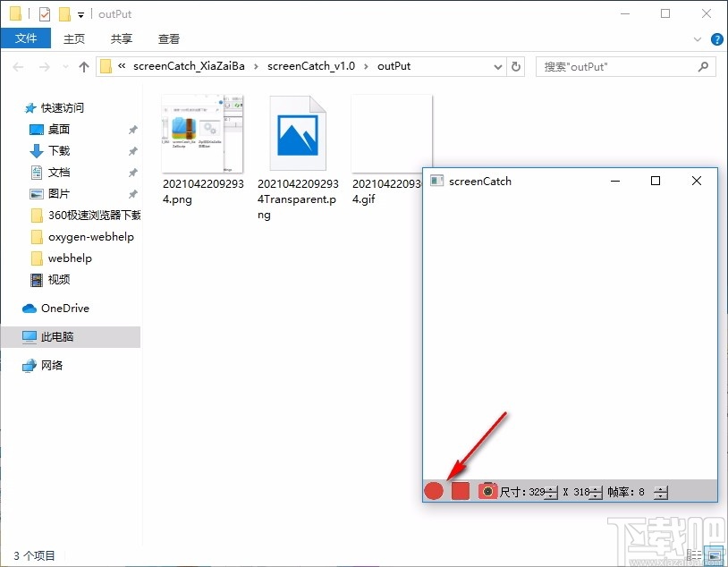728x567 pixels.
Task: Open the address bar history dropdown
Action: tap(498, 66)
